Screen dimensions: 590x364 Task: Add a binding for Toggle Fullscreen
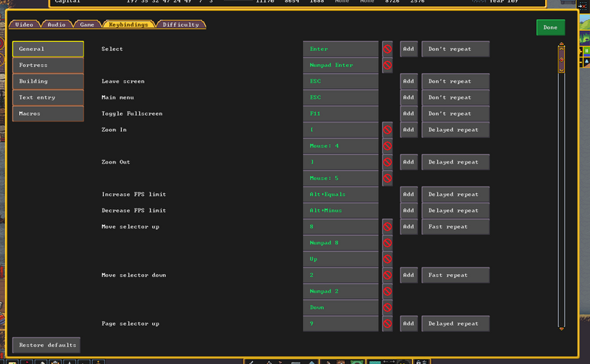point(409,113)
